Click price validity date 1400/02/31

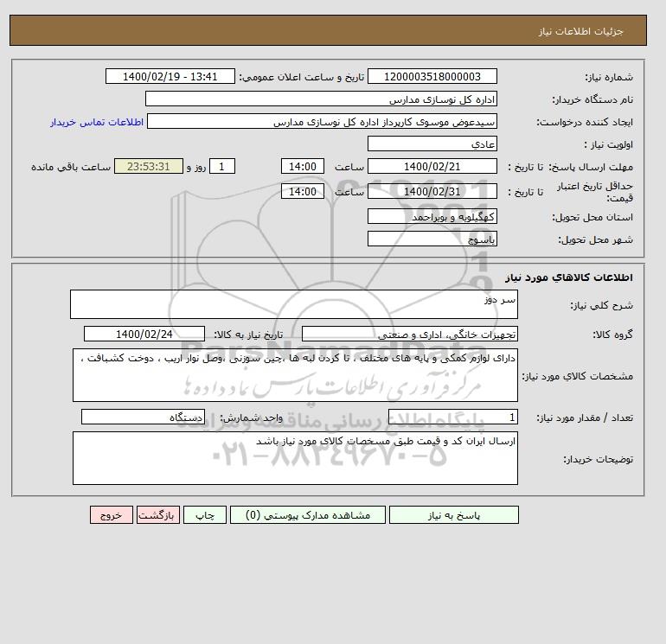[x=432, y=191]
